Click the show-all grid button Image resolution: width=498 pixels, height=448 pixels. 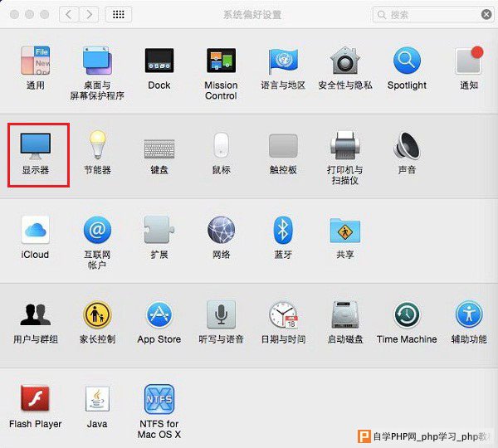119,14
